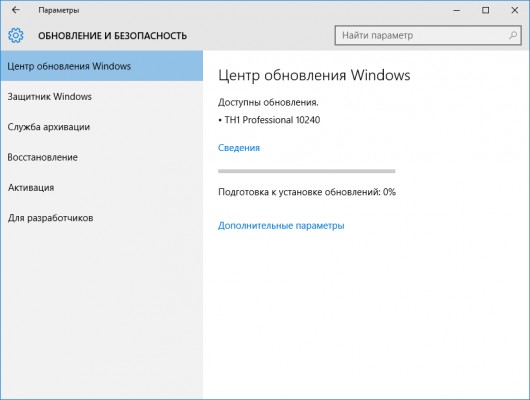Click the Центр обновления Windows page heading

(314, 75)
